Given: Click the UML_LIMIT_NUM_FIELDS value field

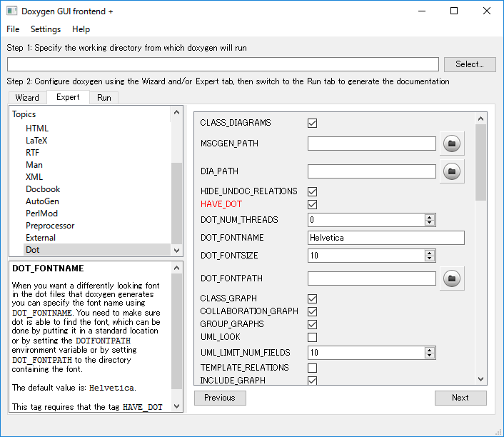Looking at the screenshot, I should 366,353.
